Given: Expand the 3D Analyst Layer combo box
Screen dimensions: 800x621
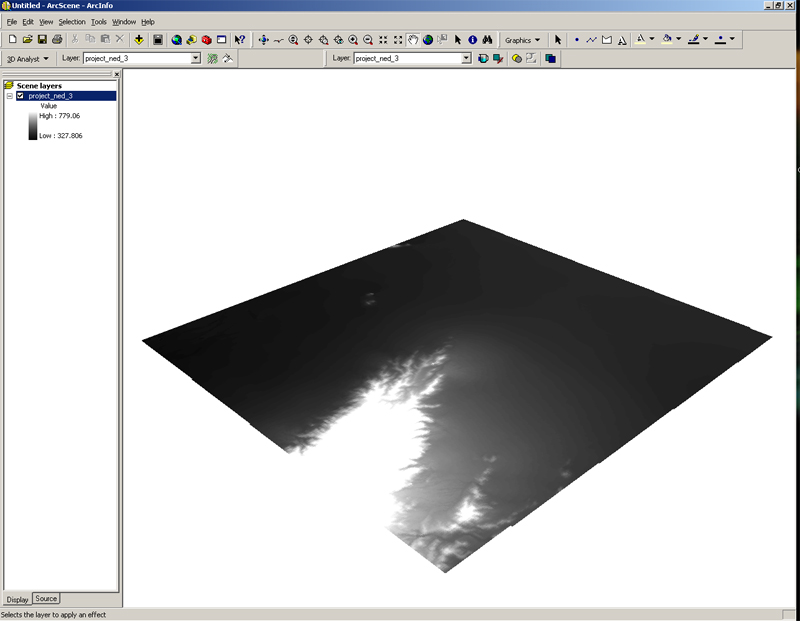Looking at the screenshot, I should 196,59.
